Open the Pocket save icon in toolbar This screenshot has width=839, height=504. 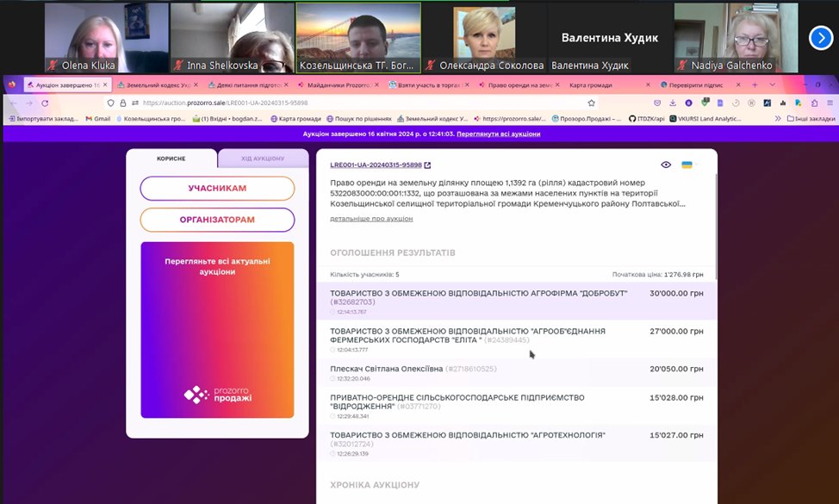click(x=657, y=103)
